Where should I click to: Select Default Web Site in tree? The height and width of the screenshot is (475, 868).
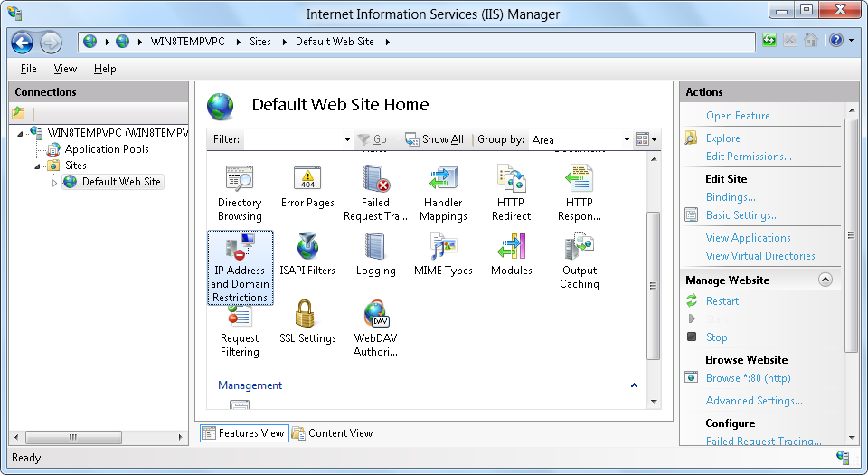pyautogui.click(x=121, y=182)
